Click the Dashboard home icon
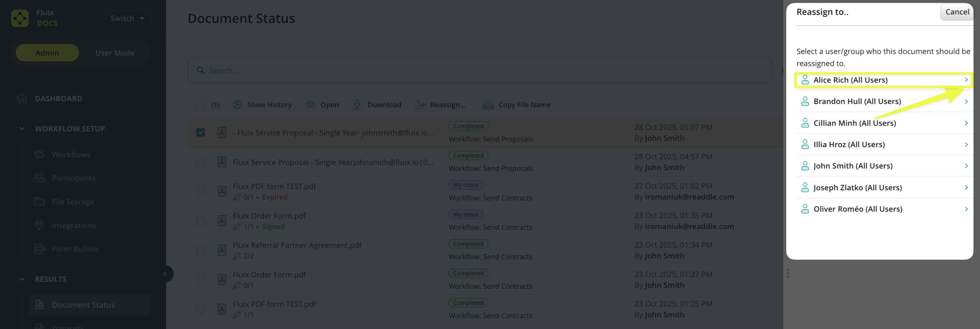980x329 pixels. pos(22,98)
